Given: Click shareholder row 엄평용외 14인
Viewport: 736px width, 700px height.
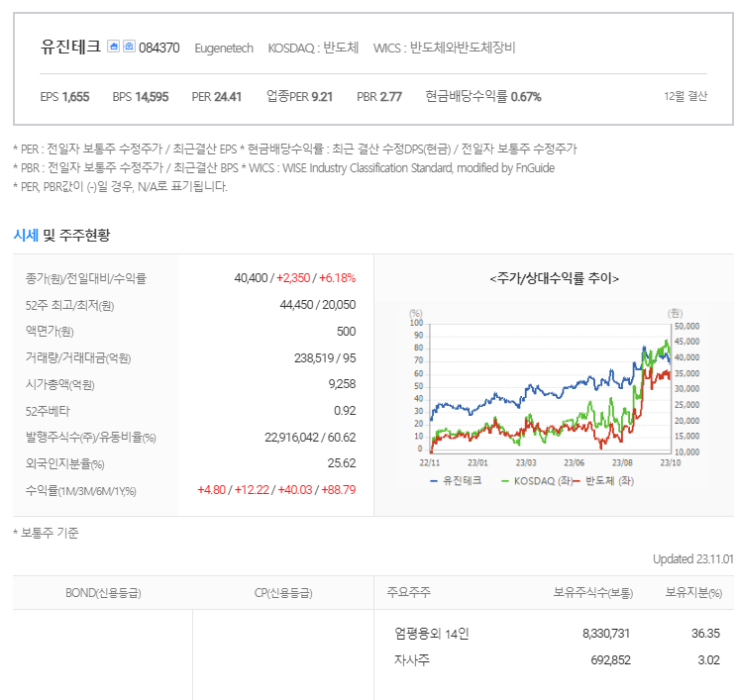Looking at the screenshot, I should tap(431, 634).
